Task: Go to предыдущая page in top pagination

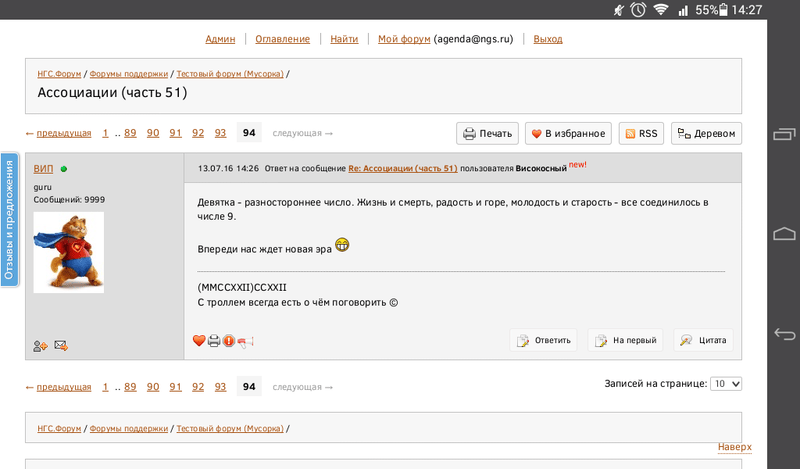Action: point(64,133)
